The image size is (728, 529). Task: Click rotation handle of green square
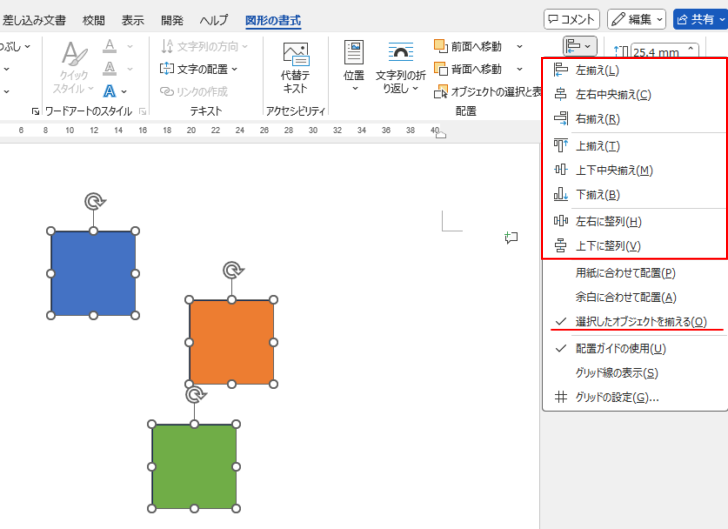click(x=195, y=395)
